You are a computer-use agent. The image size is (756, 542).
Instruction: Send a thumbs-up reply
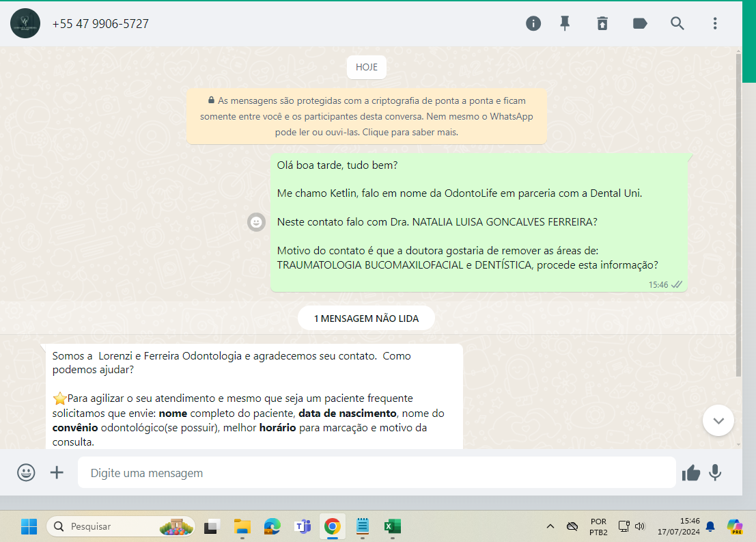[691, 473]
